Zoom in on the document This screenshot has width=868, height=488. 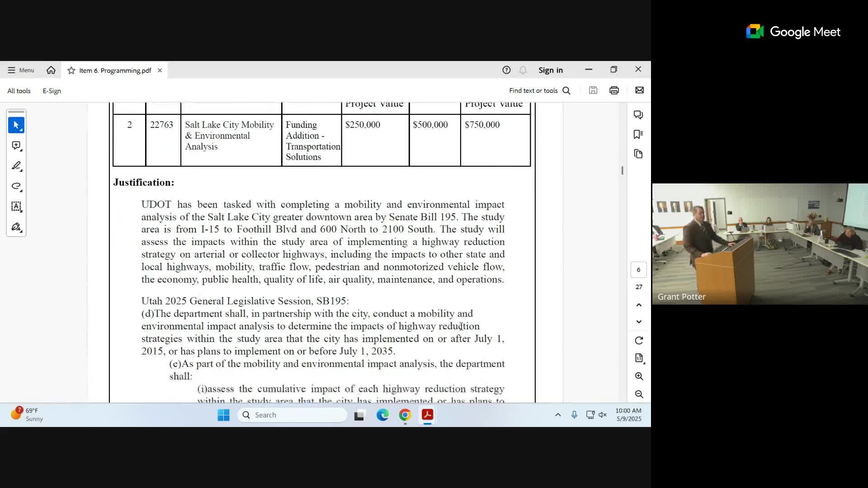click(639, 376)
